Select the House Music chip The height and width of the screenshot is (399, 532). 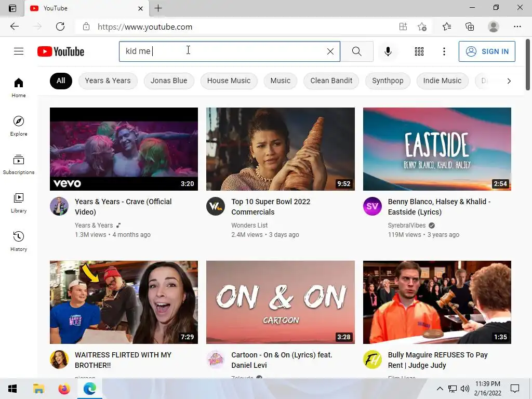click(229, 81)
